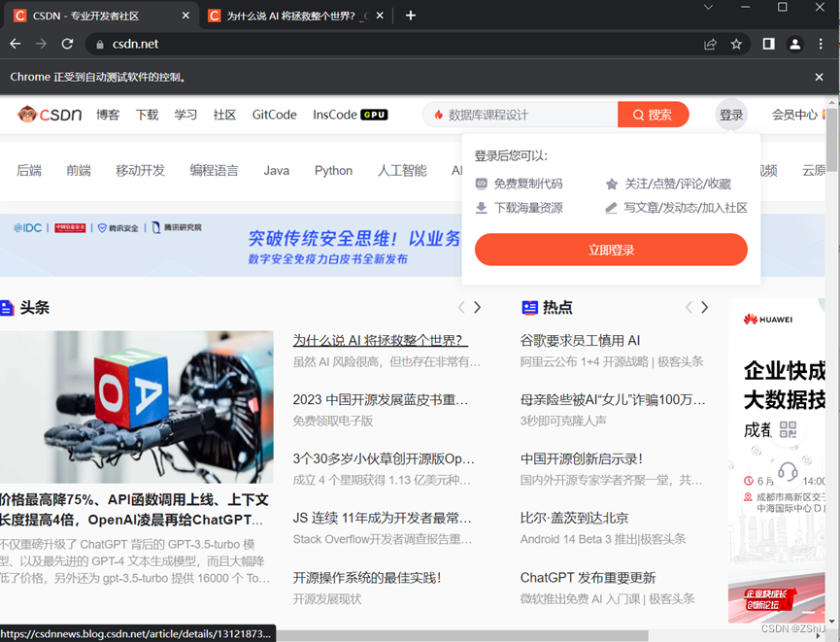The image size is (840, 642).
Task: Click the 免费复制代码 icon
Action: pyautogui.click(x=481, y=184)
